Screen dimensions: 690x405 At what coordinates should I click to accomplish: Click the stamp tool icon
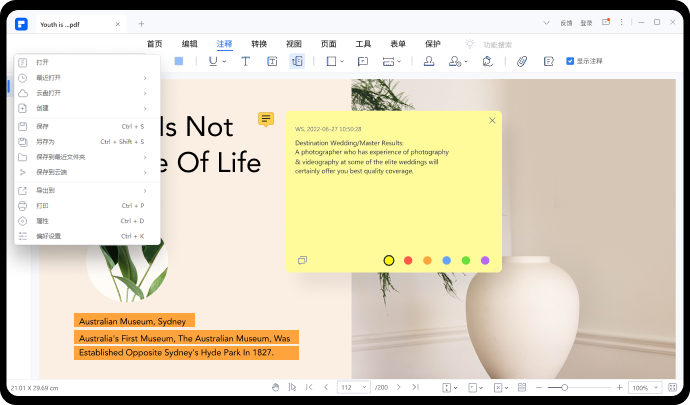point(429,61)
